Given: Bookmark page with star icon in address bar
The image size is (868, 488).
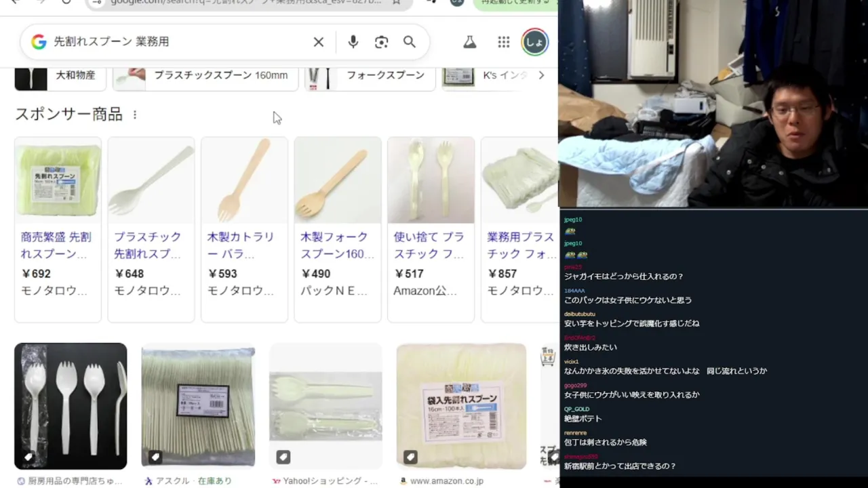Looking at the screenshot, I should click(396, 2).
